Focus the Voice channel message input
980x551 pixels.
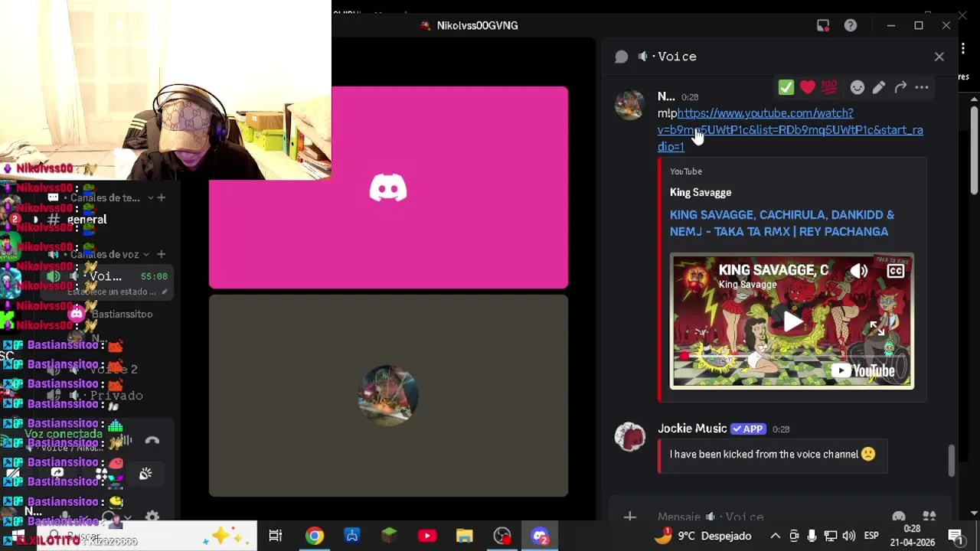pyautogui.click(x=769, y=517)
